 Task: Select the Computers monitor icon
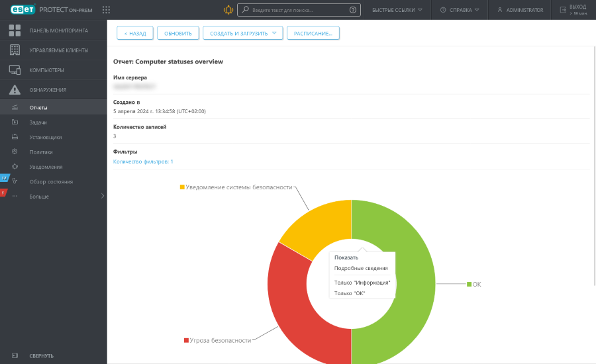tap(15, 70)
